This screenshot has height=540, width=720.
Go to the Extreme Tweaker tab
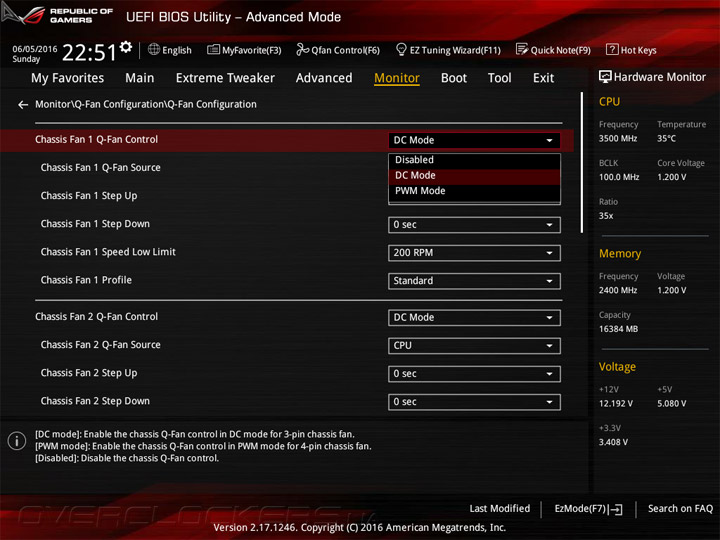[225, 78]
